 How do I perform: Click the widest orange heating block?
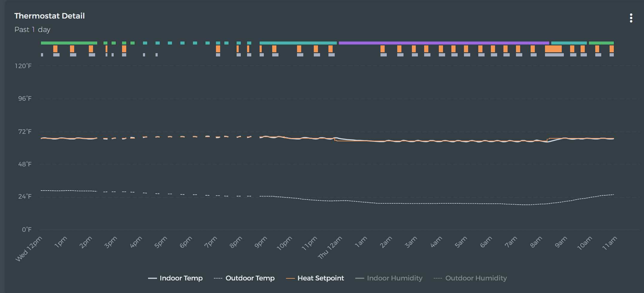tap(553, 49)
